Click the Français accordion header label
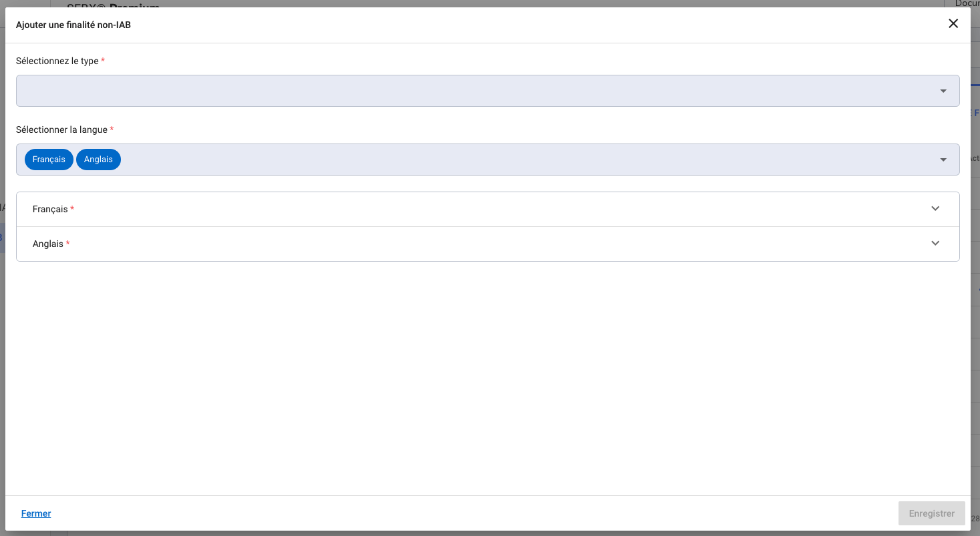The image size is (980, 536). click(50, 210)
